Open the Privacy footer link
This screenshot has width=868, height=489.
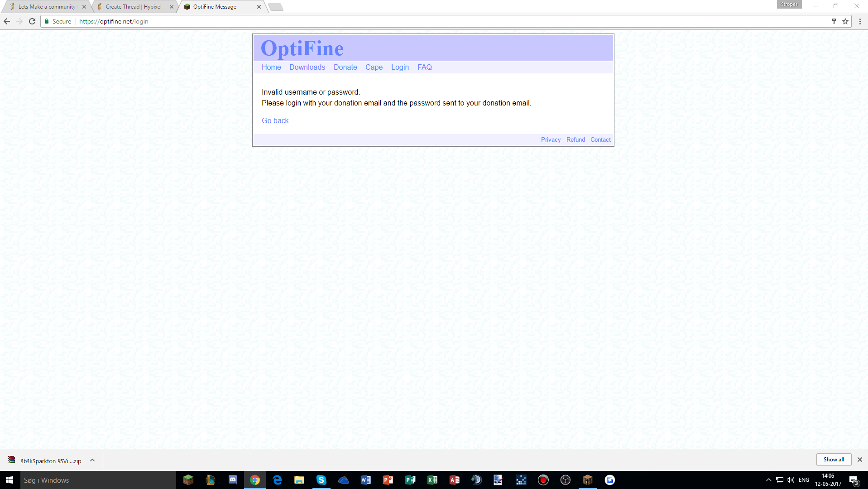coord(551,140)
